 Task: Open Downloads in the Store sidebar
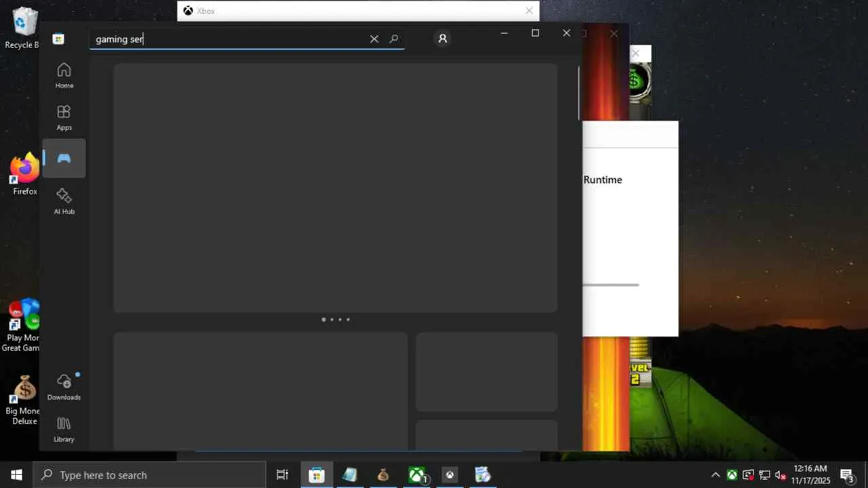click(x=64, y=387)
